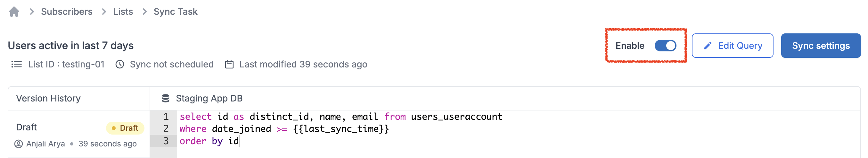Navigate to the Lists breadcrumb

click(x=123, y=12)
